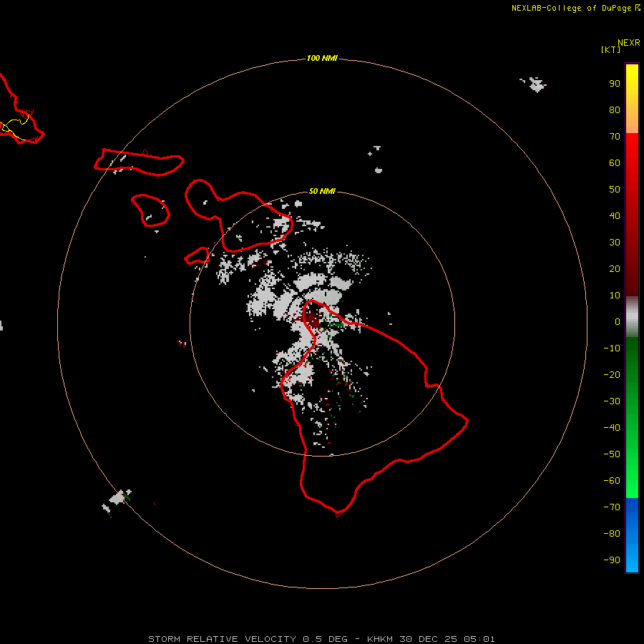This screenshot has width=644, height=644.
Task: Click the 100 NMI range ring label
Action: pos(322,59)
